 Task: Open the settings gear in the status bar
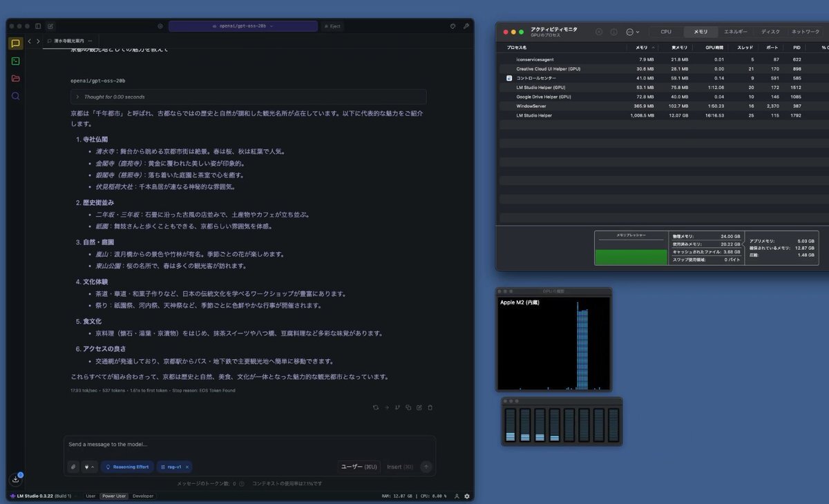click(467, 496)
